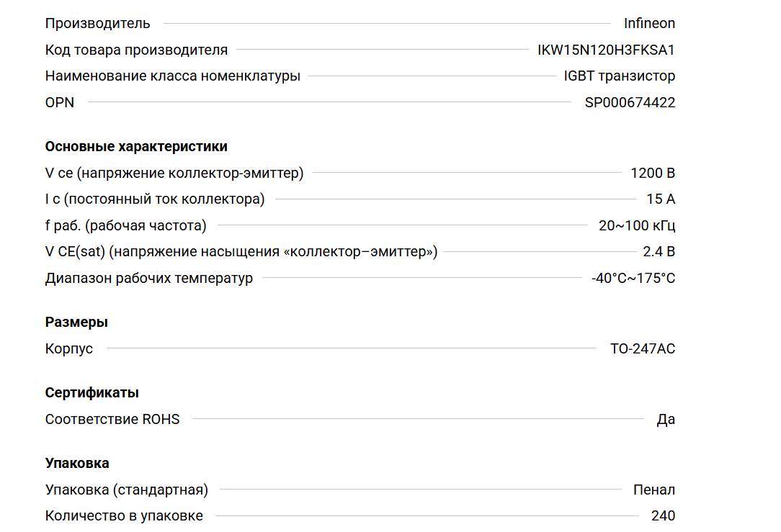This screenshot has width=781, height=532.
Task: Click the Пенал packaging value
Action: click(654, 490)
